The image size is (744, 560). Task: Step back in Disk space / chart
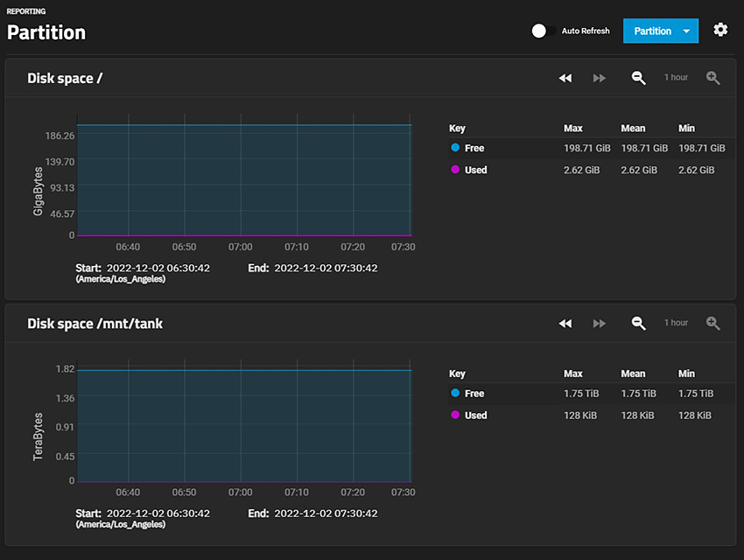[x=565, y=78]
